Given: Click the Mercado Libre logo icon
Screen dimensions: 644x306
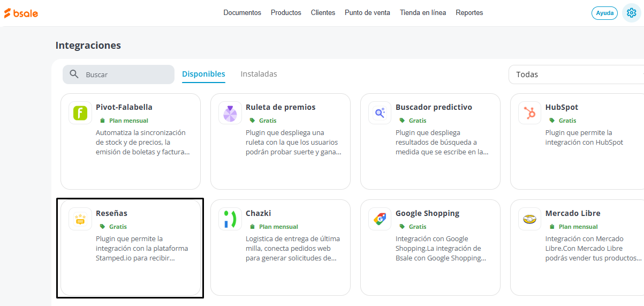Looking at the screenshot, I should coord(530,219).
